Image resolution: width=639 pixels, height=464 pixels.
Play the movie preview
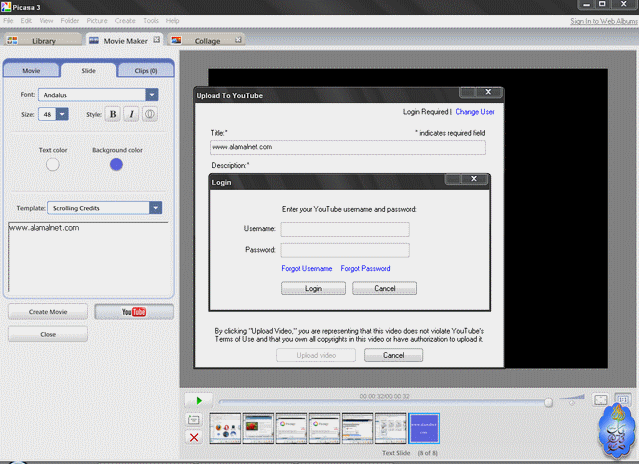pyautogui.click(x=199, y=401)
